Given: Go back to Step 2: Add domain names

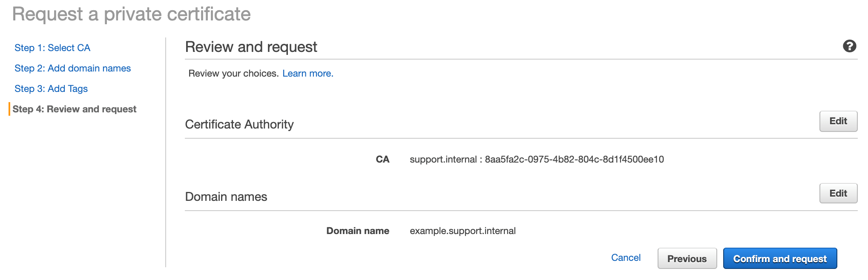Looking at the screenshot, I should coord(72,68).
